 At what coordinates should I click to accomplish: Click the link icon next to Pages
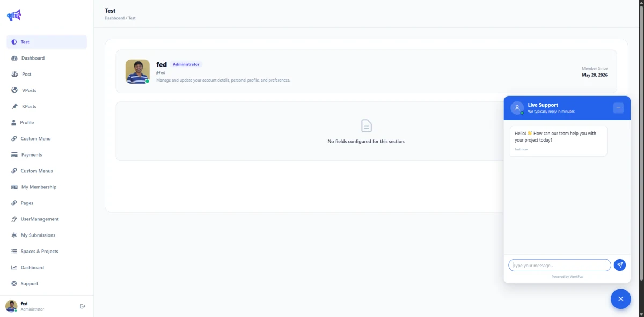coord(14,203)
